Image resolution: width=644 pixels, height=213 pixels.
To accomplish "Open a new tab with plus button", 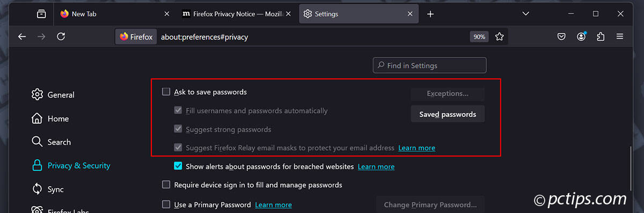I will tap(430, 14).
